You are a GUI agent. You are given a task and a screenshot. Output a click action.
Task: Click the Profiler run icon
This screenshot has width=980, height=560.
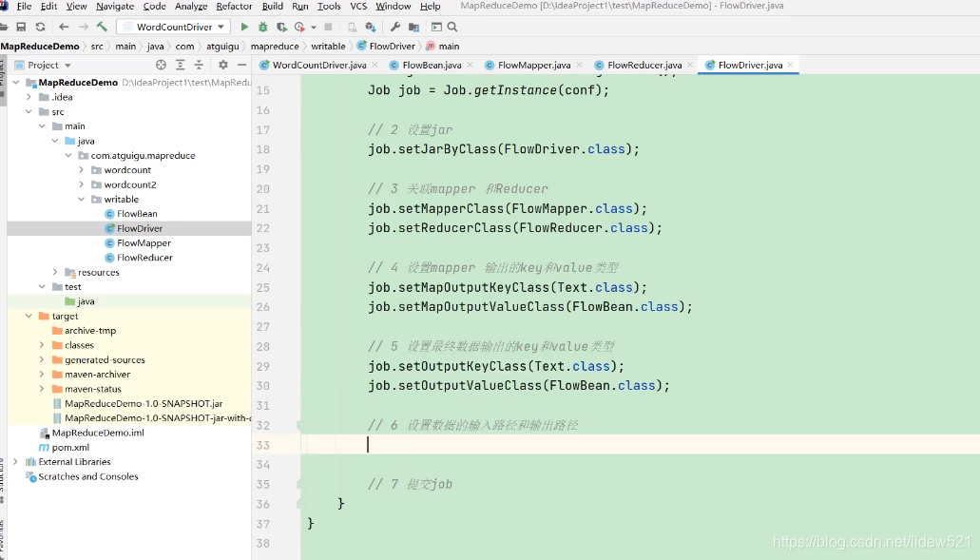pyautogui.click(x=300, y=27)
